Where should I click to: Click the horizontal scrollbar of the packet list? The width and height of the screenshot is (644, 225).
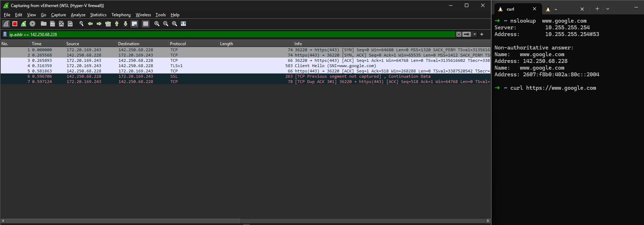tap(123, 221)
